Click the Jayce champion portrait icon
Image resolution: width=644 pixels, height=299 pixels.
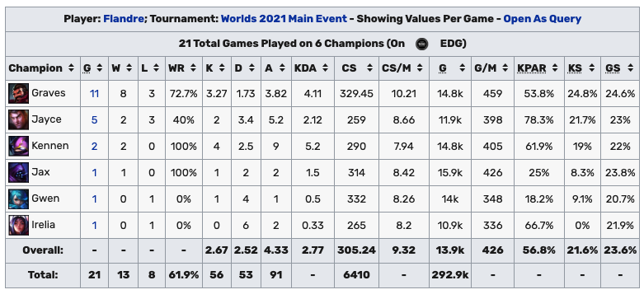click(x=18, y=119)
